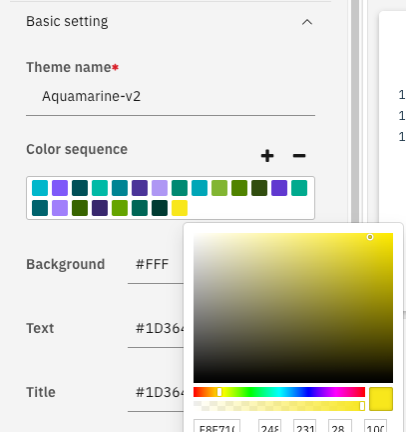
Task: Select the first cyan swatch in top row
Action: [40, 188]
